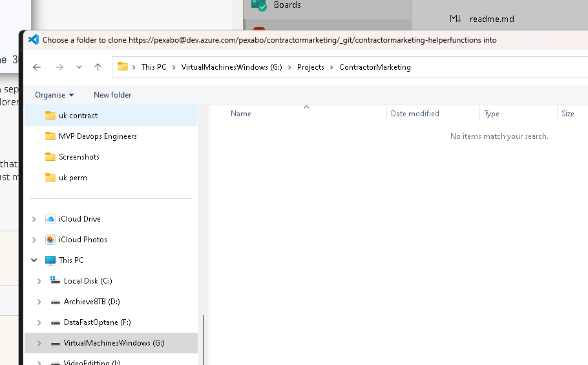The image size is (588, 365).
Task: Create a New folder
Action: point(112,95)
